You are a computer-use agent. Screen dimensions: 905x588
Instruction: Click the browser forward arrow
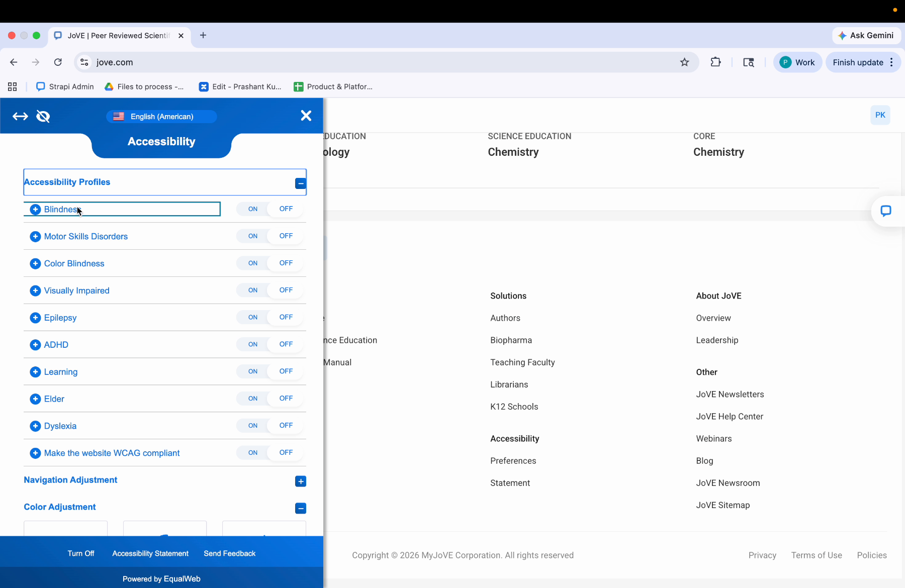pyautogui.click(x=35, y=62)
